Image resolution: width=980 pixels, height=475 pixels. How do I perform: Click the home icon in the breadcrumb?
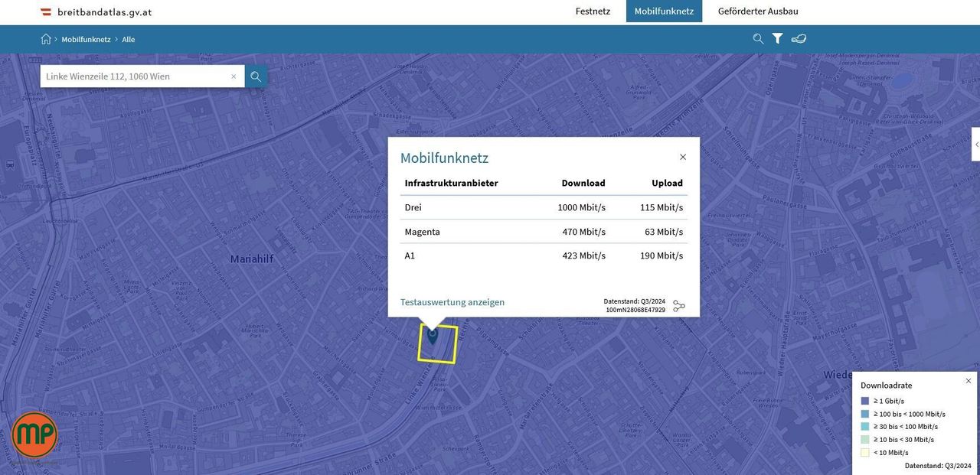coord(46,39)
